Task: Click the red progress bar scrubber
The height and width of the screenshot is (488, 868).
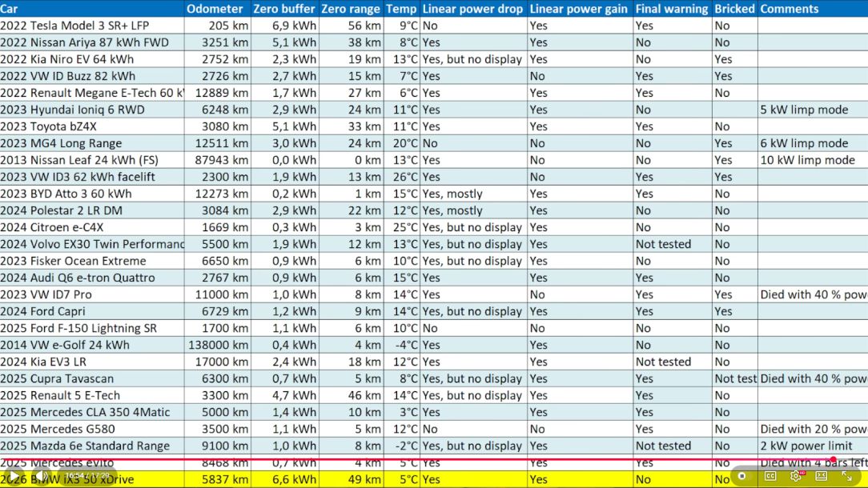Action: click(834, 459)
